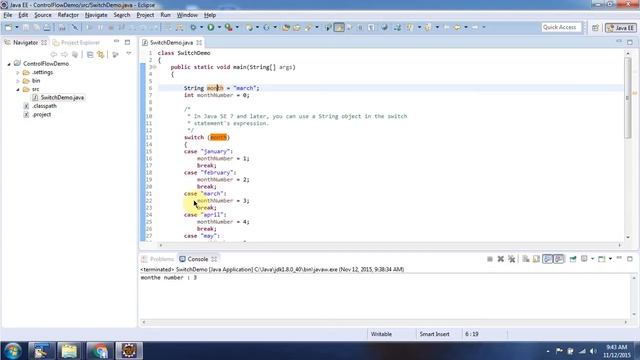640x360 pixels.
Task: Select the .project file in Navigator
Action: 42,115
